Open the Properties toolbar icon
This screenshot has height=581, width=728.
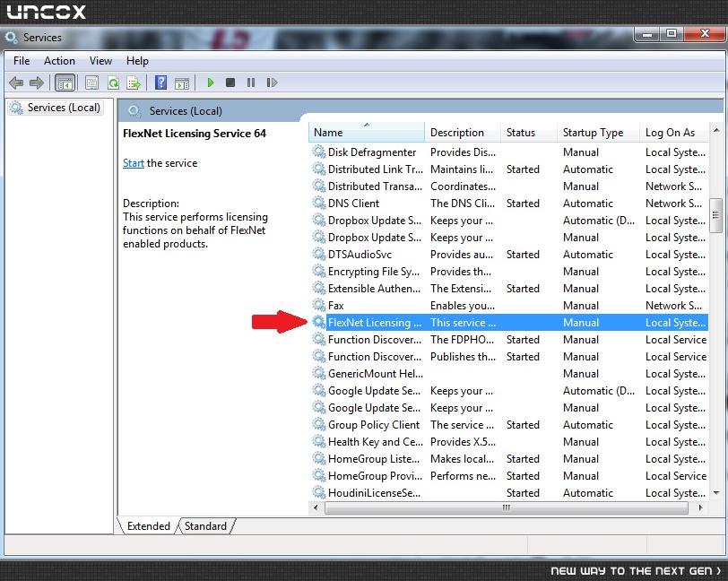tap(92, 83)
